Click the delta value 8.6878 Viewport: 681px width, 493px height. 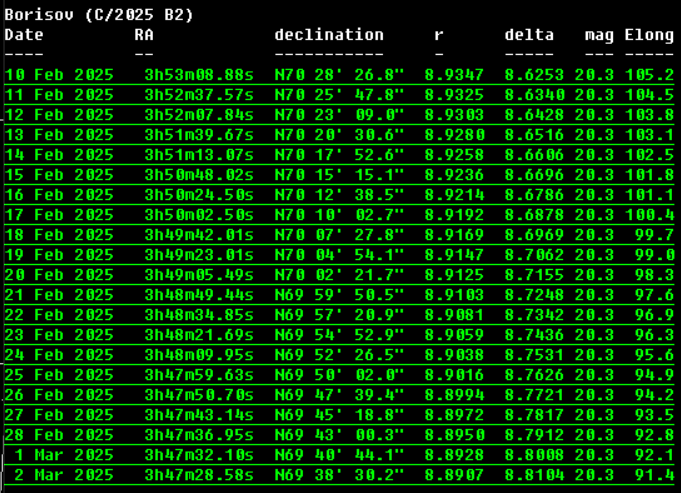tap(534, 215)
